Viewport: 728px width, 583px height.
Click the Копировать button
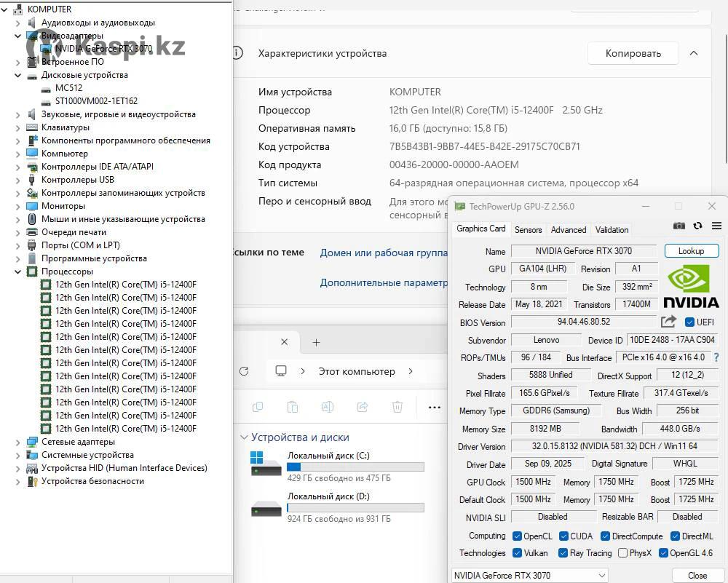633,53
